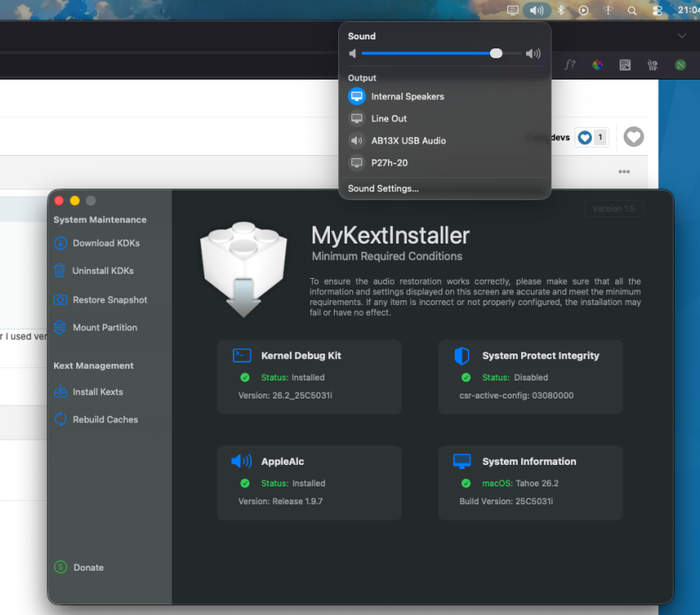
Task: Click csr-active-config: 03080000 text
Action: (516, 395)
